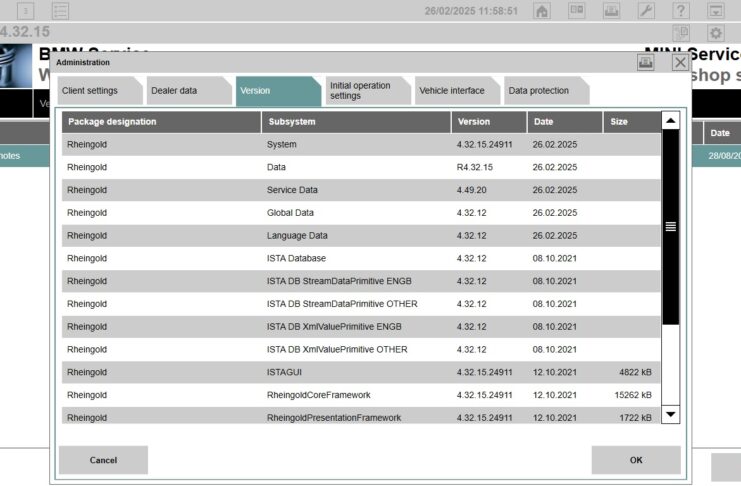741x486 pixels.
Task: Click the gear icon below top toolbar
Action: coord(715,33)
